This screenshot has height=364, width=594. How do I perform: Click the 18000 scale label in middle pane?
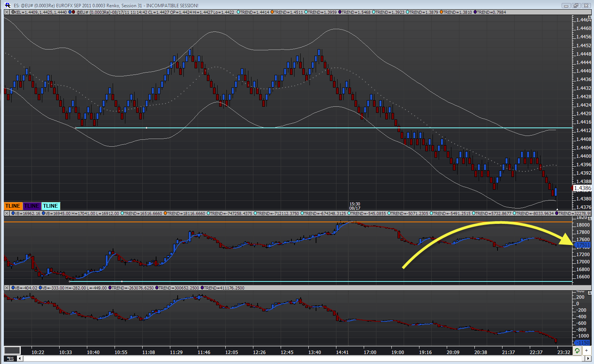coord(583,225)
